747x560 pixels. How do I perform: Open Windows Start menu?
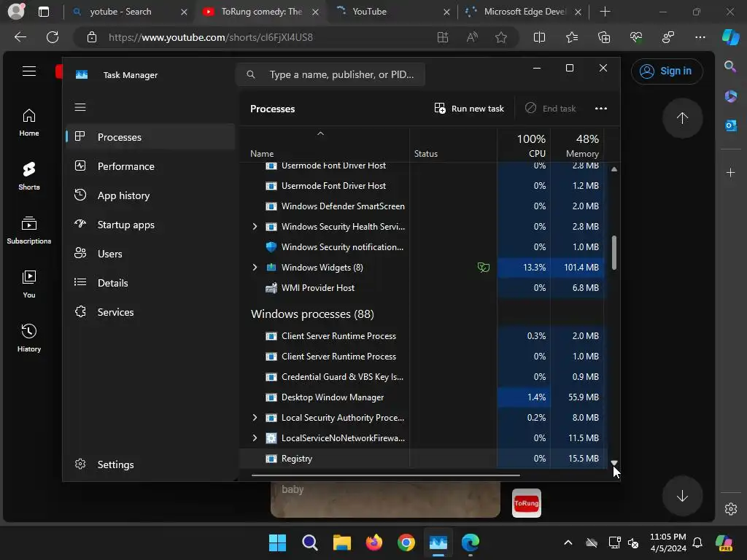277,542
